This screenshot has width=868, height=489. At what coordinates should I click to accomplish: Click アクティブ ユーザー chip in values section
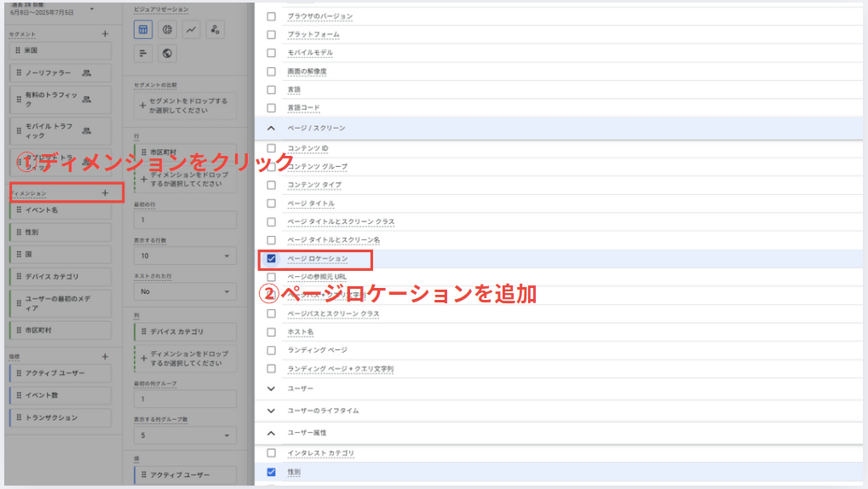tap(185, 475)
